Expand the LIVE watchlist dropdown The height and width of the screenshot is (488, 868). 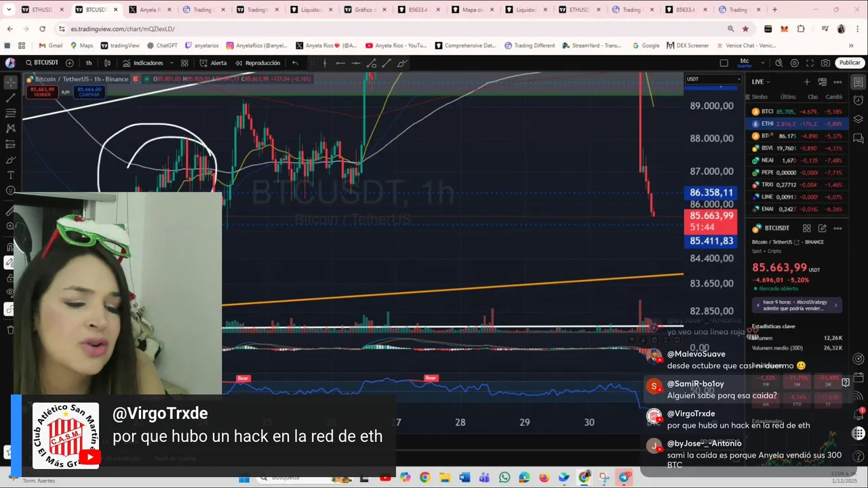pyautogui.click(x=762, y=81)
